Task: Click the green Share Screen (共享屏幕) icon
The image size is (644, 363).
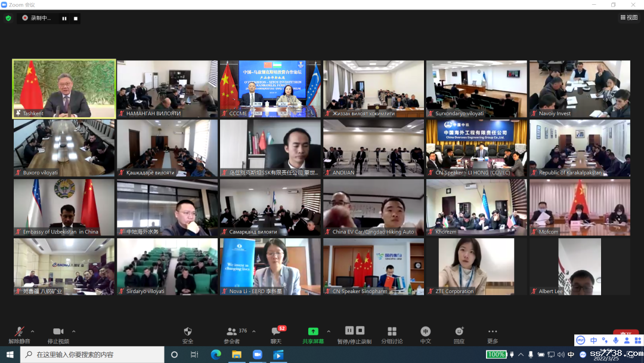Action: (313, 331)
